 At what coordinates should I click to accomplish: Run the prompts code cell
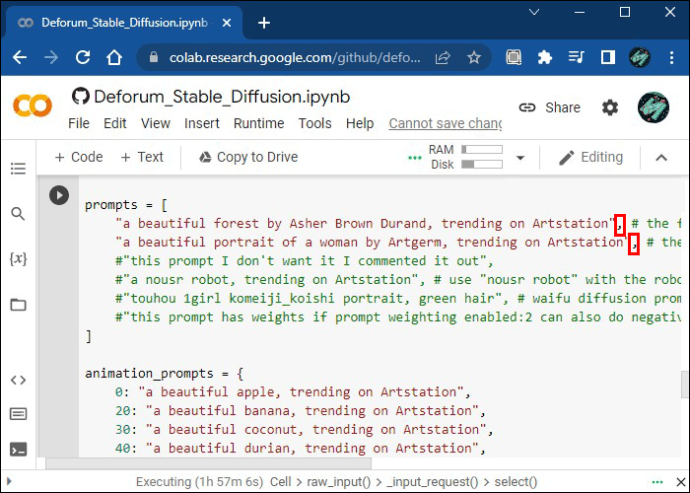point(59,195)
